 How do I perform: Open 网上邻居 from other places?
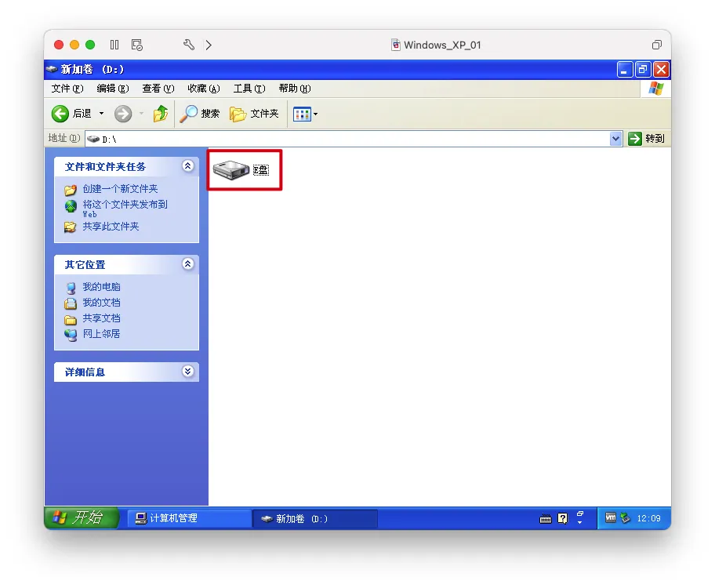pyautogui.click(x=101, y=334)
